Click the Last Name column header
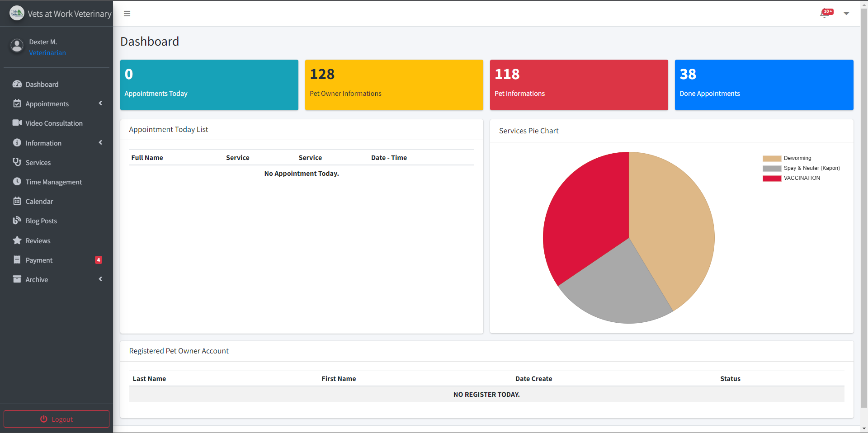Screen dimensions: 868x433 [x=149, y=379]
